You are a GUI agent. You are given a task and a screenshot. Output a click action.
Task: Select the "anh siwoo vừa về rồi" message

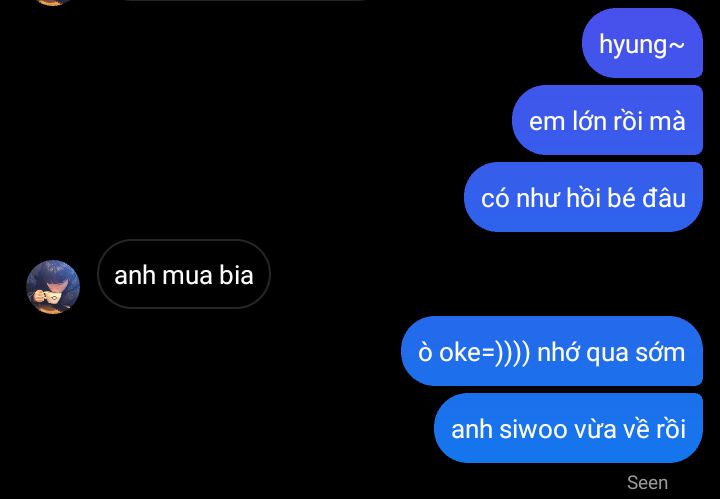(x=568, y=428)
